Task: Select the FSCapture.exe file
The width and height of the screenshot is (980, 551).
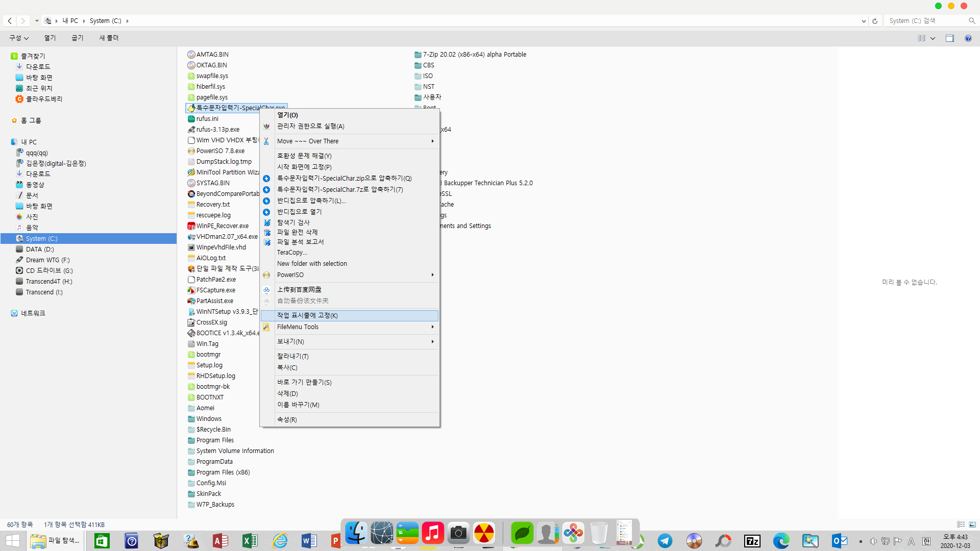Action: pos(211,290)
